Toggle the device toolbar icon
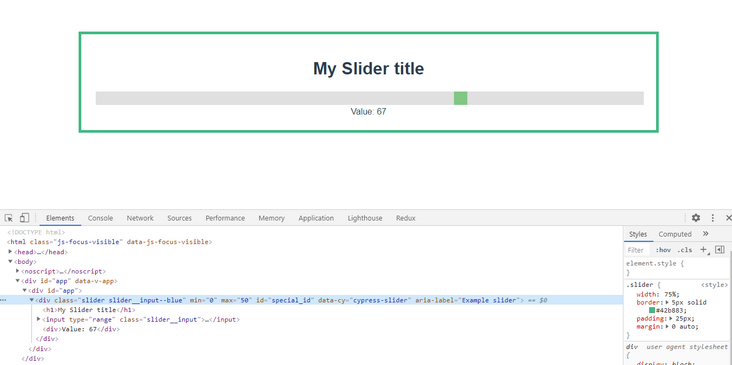This screenshot has height=365, width=732. click(24, 218)
